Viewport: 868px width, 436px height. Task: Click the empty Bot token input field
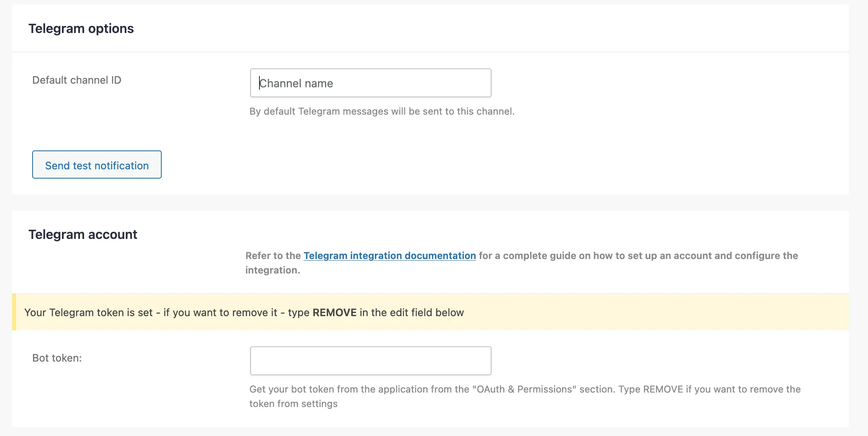(370, 360)
